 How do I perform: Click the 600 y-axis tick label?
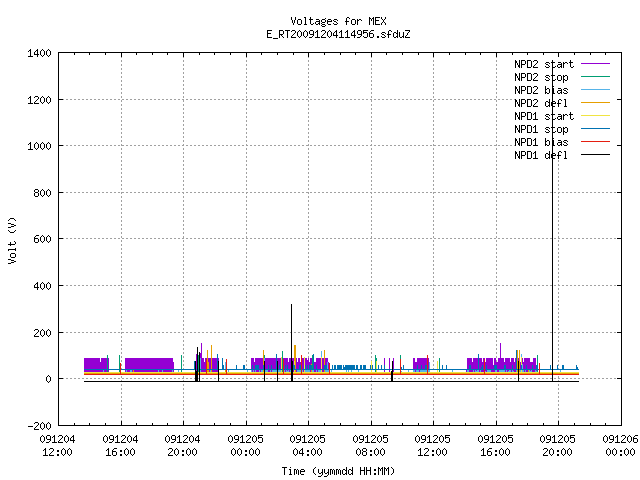pos(42,239)
